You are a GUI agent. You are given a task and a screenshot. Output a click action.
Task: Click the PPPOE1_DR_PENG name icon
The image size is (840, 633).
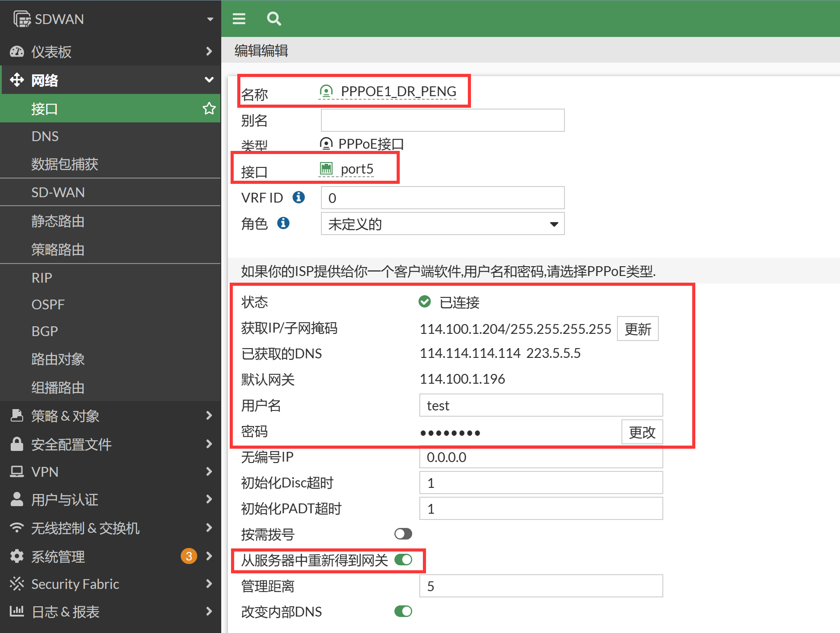click(326, 91)
